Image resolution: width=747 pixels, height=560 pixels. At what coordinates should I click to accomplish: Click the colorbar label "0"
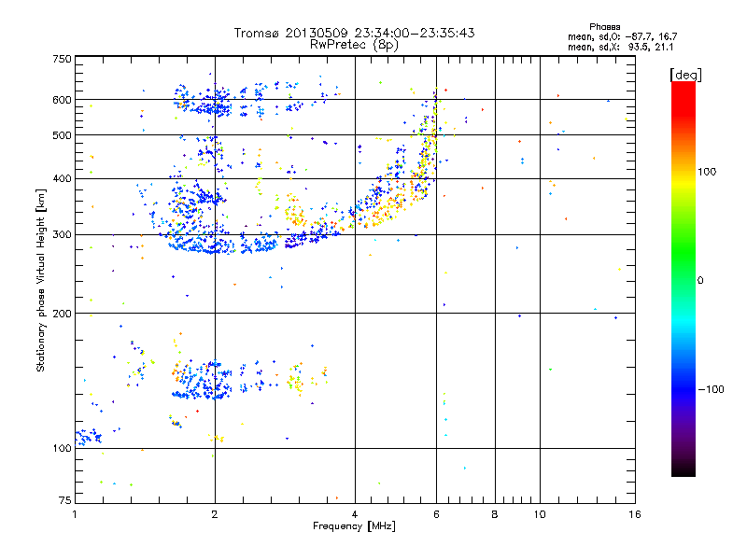pyautogui.click(x=700, y=281)
